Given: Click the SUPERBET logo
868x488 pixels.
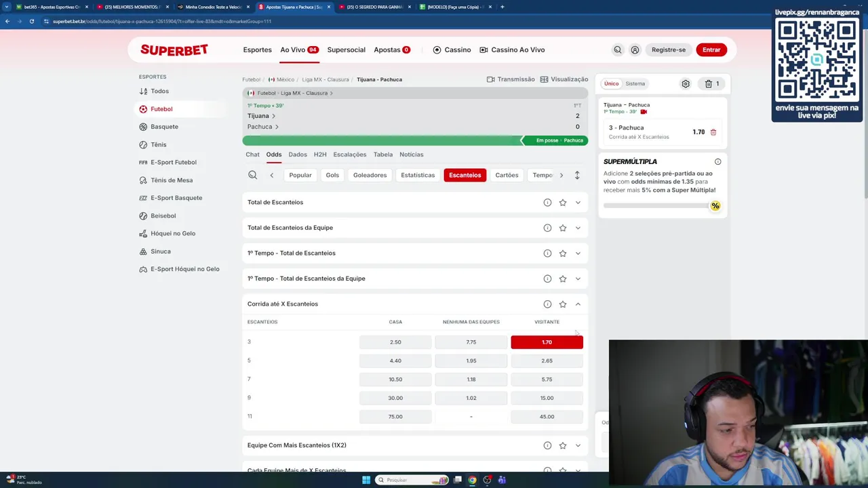Looking at the screenshot, I should pos(174,49).
